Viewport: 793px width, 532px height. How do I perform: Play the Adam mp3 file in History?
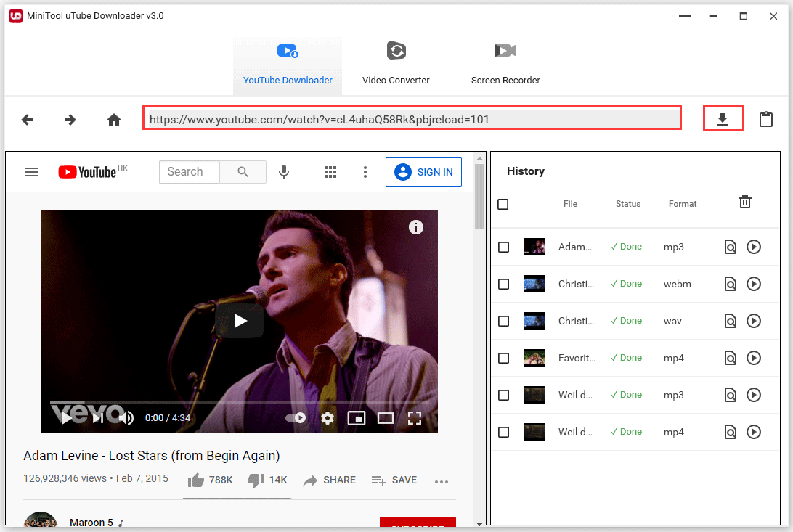(754, 247)
